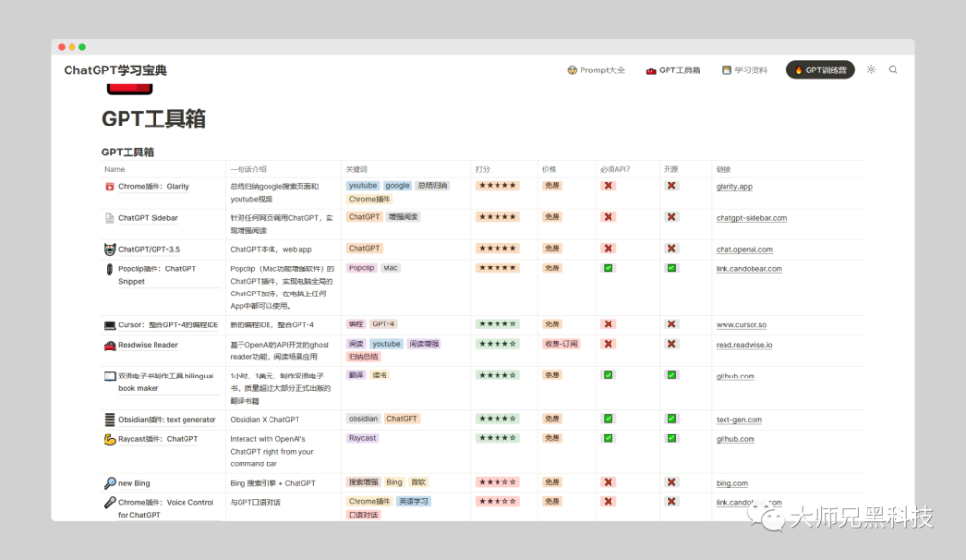Open the chat.openai.com link
966x560 pixels.
744,250
